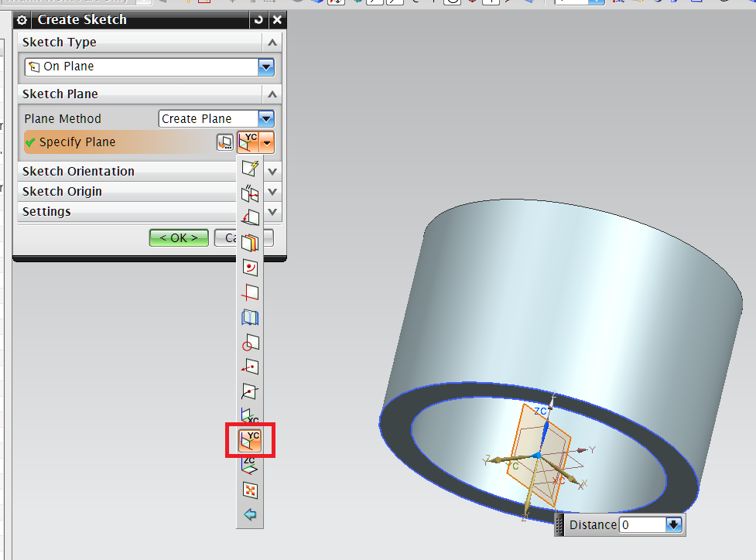Select the YC-ZC plane (XC) icon
Viewport: 756px width, 560px height.
pyautogui.click(x=249, y=415)
